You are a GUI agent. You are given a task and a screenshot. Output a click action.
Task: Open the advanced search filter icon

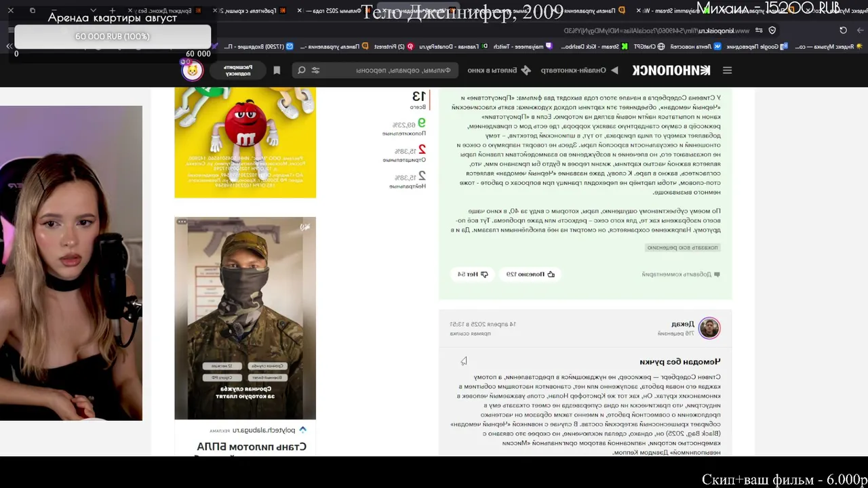coord(315,70)
